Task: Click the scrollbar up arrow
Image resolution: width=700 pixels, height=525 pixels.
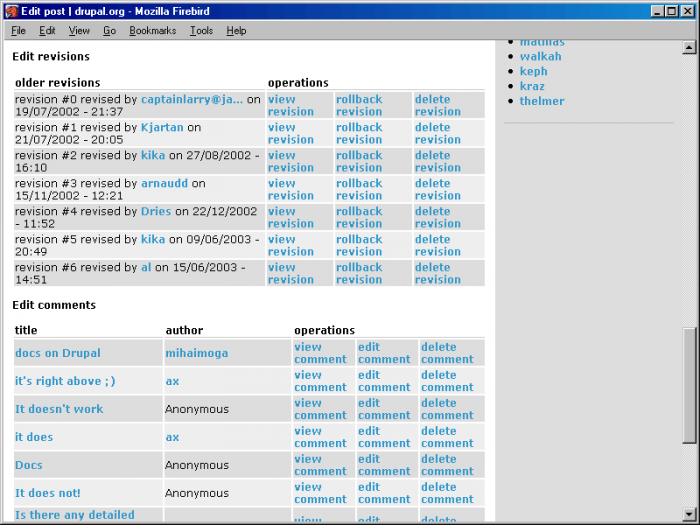Action: tap(689, 47)
